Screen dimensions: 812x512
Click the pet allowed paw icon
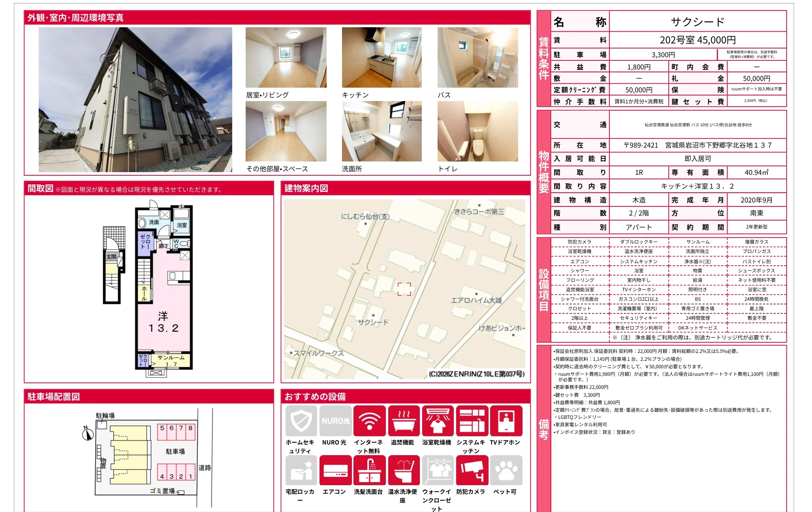click(x=506, y=470)
